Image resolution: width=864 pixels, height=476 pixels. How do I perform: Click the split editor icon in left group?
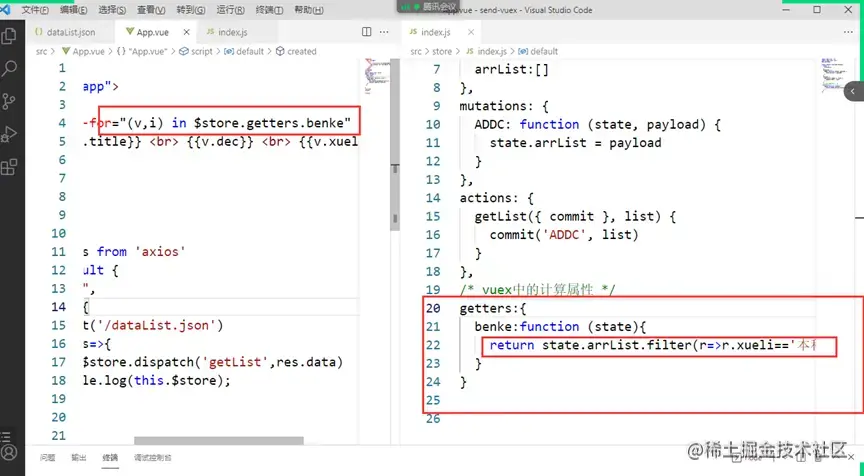(x=366, y=32)
